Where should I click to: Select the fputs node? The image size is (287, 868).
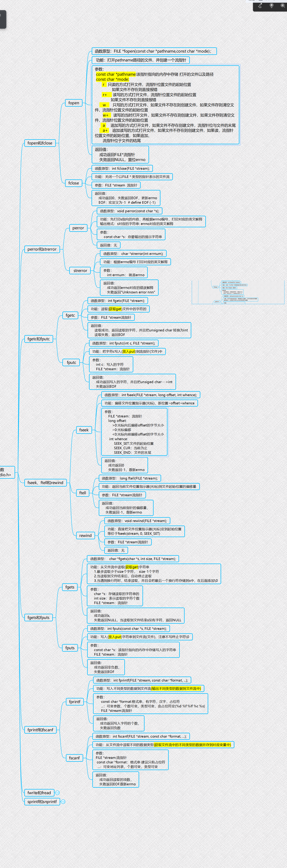click(x=70, y=648)
